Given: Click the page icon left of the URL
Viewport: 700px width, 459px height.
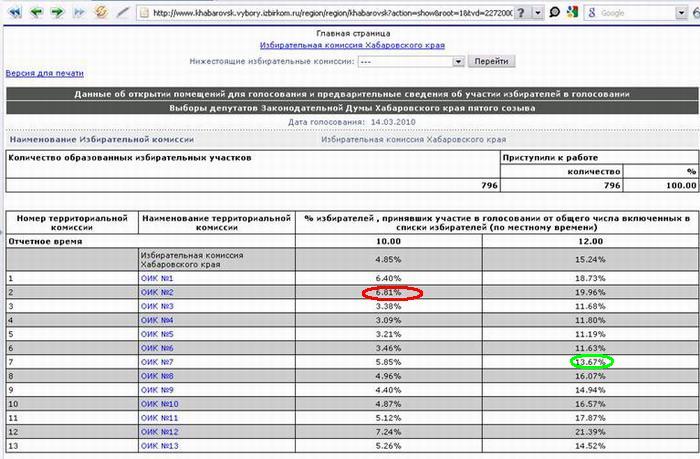Looking at the screenshot, I should coord(145,13).
